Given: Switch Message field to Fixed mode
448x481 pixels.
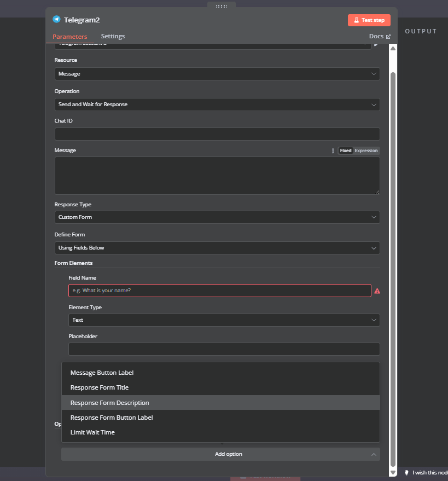Looking at the screenshot, I should point(346,150).
